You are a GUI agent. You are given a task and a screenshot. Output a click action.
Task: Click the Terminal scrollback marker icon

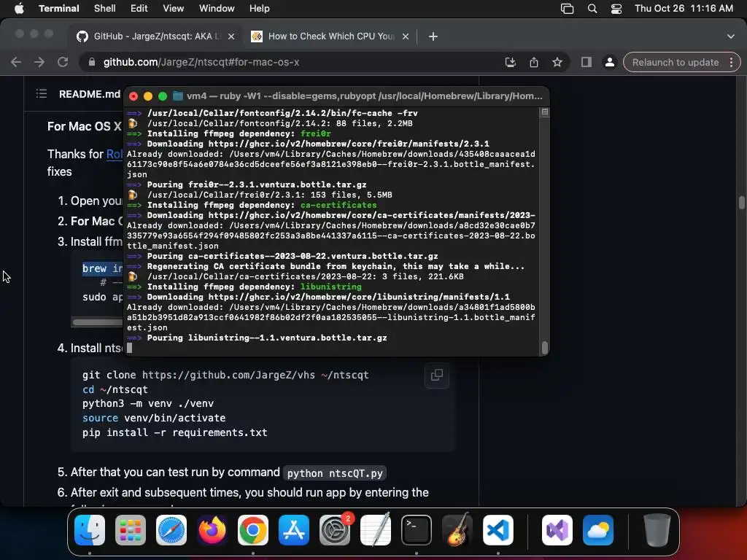[544, 112]
